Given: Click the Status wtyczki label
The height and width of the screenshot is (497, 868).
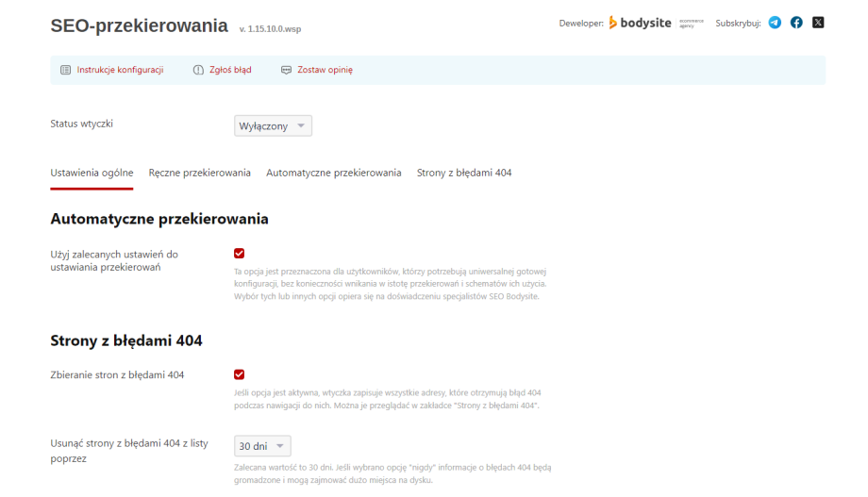Looking at the screenshot, I should point(81,124).
